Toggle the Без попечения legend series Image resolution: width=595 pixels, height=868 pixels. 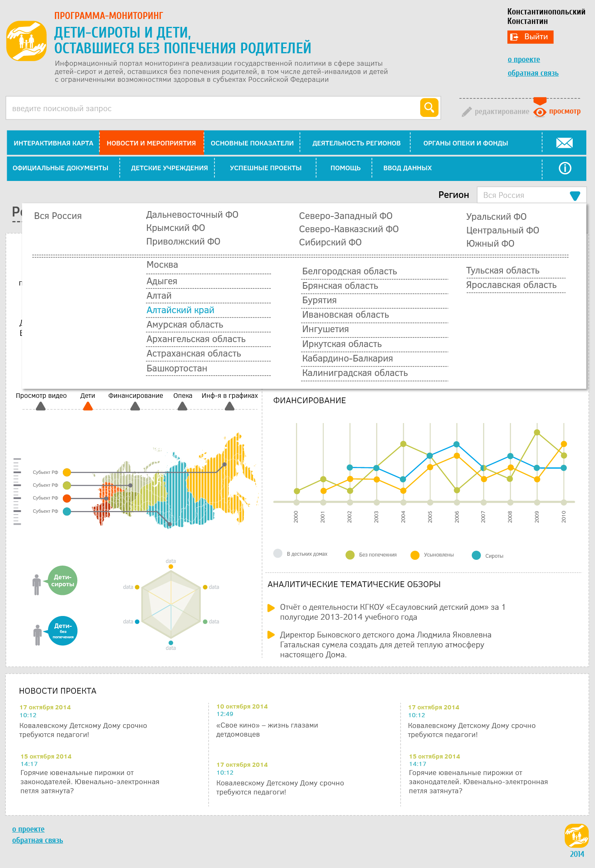pos(350,555)
